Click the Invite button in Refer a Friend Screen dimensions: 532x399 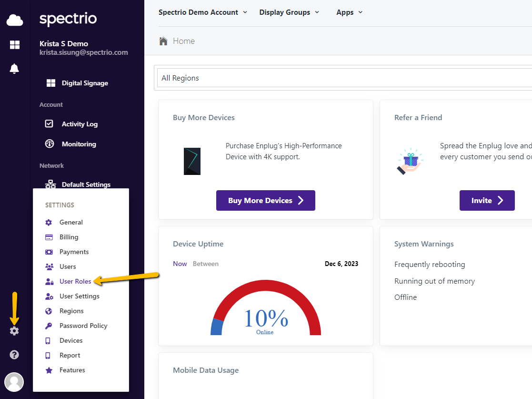[487, 200]
